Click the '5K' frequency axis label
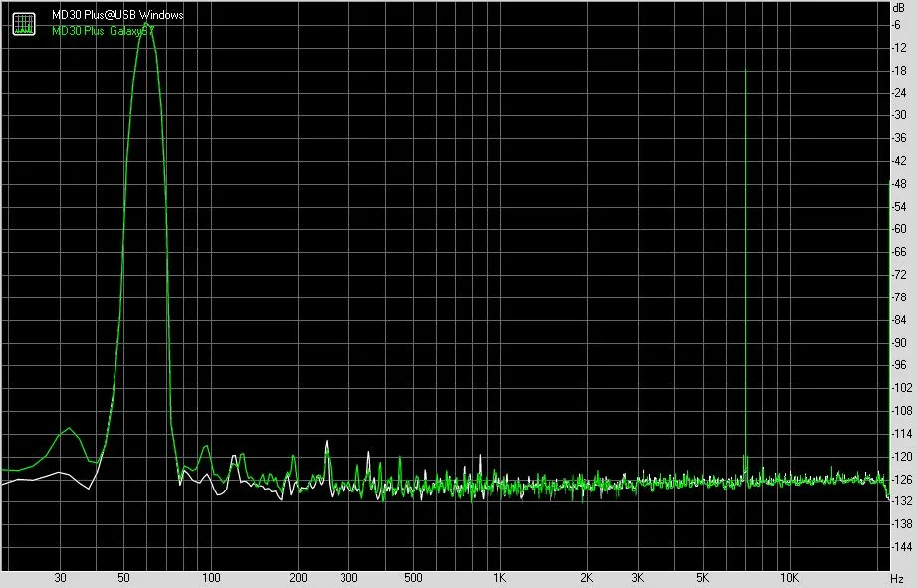The width and height of the screenshot is (917, 588). (702, 578)
